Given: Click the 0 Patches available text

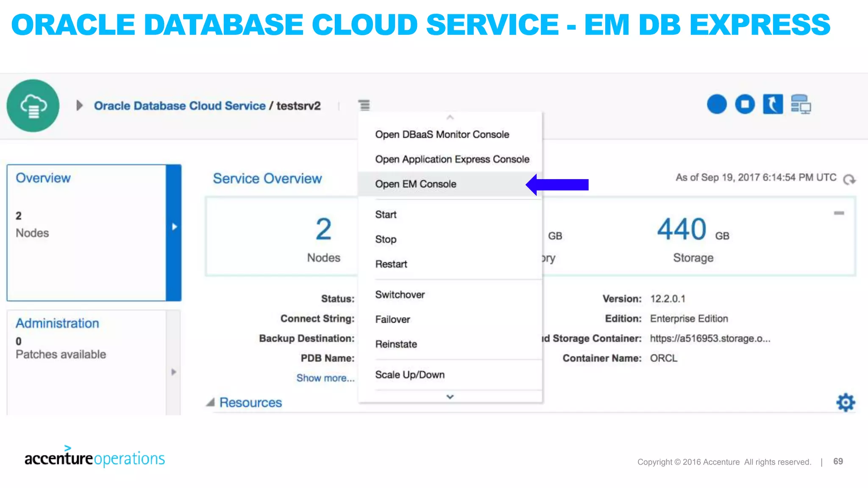Looking at the screenshot, I should [x=61, y=348].
